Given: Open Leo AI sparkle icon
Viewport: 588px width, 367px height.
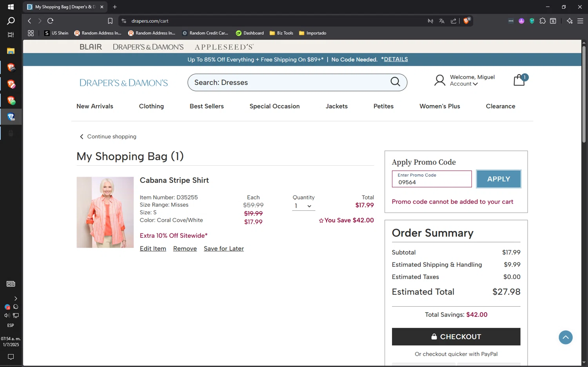Looking at the screenshot, I should point(570,21).
